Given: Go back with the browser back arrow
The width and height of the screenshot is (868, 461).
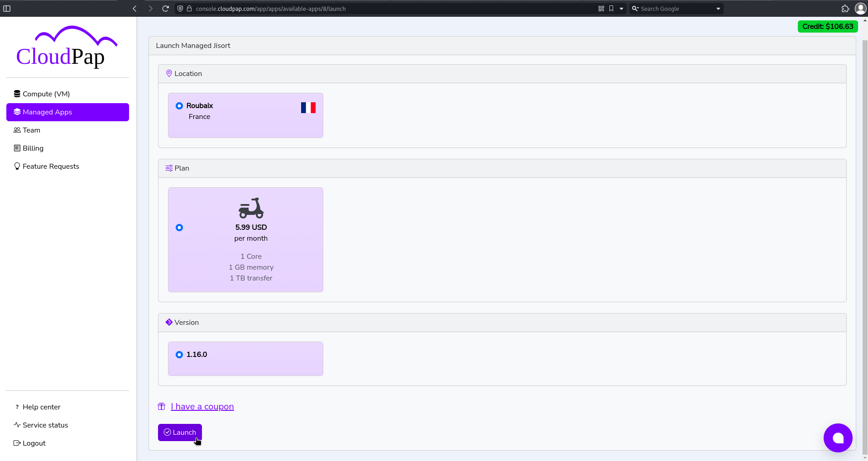Looking at the screenshot, I should coord(134,9).
